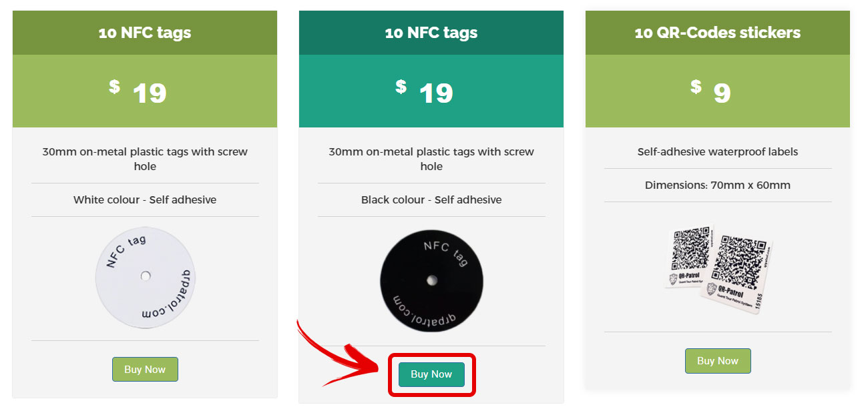Click Buy Now for white NFC tags
The height and width of the screenshot is (415, 868).
point(145,370)
